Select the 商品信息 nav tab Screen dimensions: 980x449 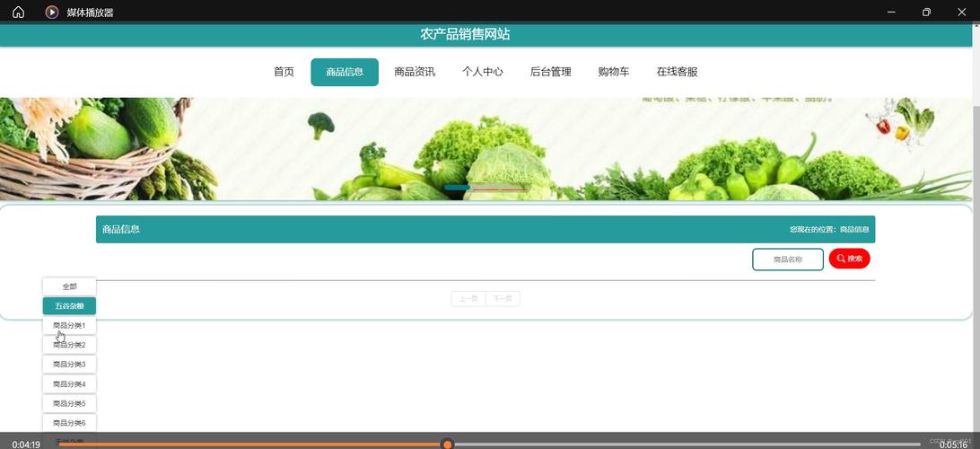345,72
